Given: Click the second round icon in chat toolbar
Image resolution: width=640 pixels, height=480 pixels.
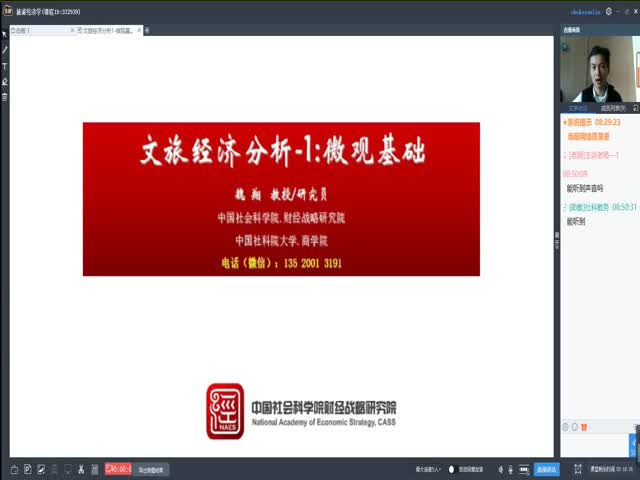Looking at the screenshot, I should click(x=575, y=427).
